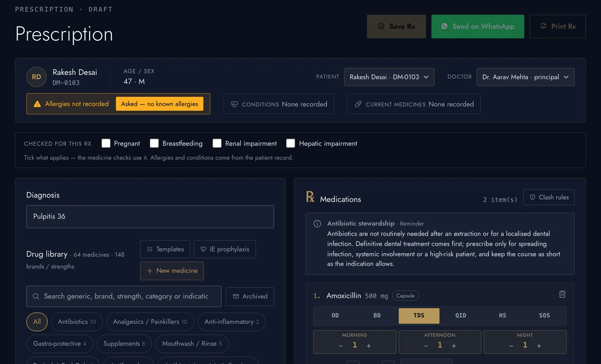Mark Asked — no known allergies

(160, 104)
